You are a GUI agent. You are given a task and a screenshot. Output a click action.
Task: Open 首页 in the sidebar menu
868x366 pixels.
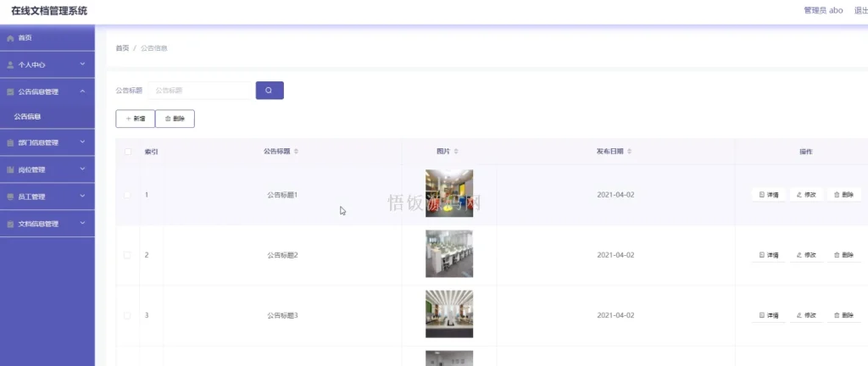coord(47,38)
